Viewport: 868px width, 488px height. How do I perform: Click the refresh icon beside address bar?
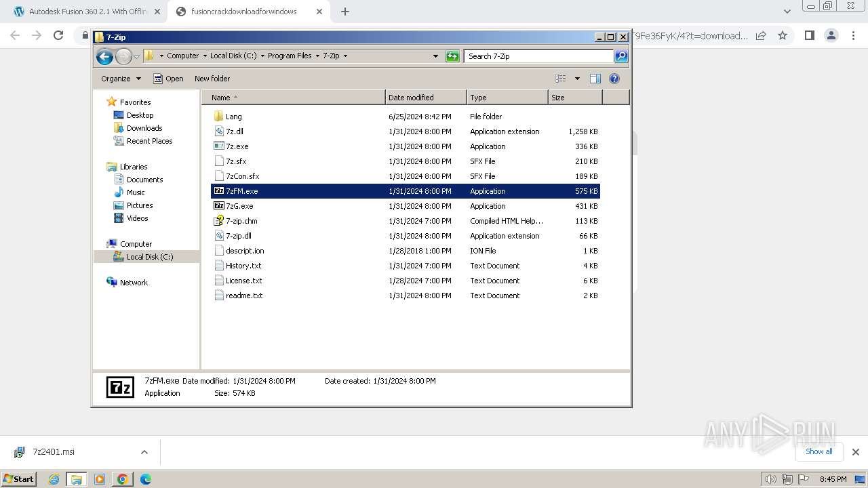452,56
